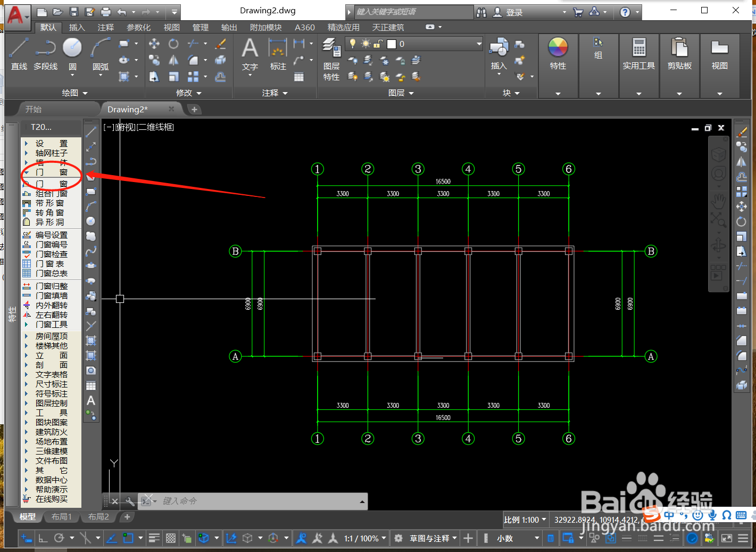The image size is (756, 552).
Task: Toggle the layer freeze sun icon
Action: [x=365, y=44]
